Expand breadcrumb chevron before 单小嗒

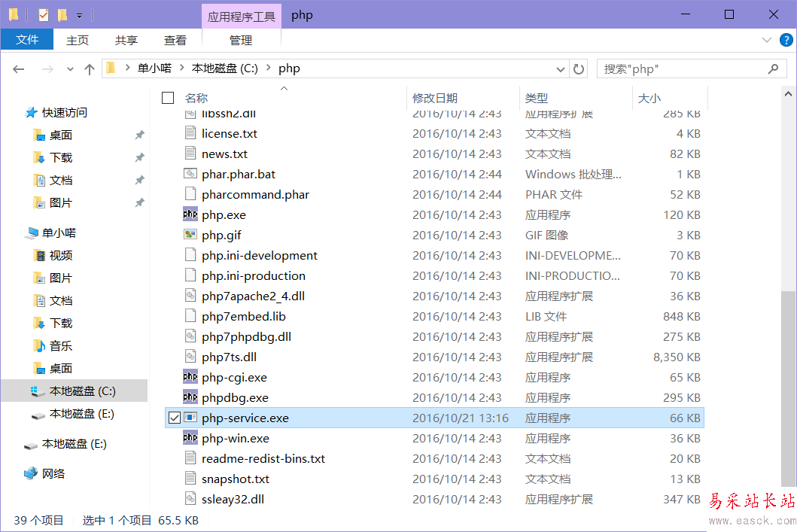pos(127,68)
